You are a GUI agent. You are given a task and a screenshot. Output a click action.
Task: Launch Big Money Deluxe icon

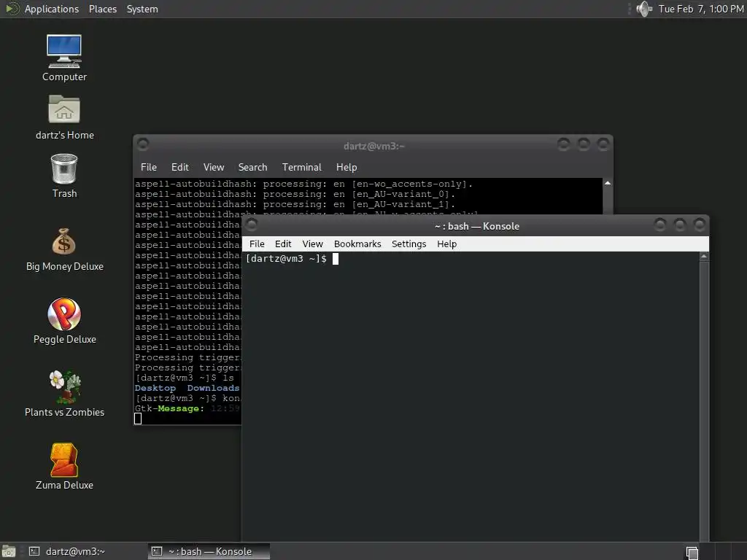[64, 249]
